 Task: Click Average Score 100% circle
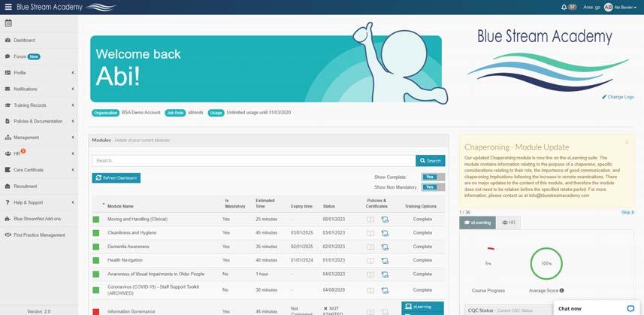(x=546, y=263)
